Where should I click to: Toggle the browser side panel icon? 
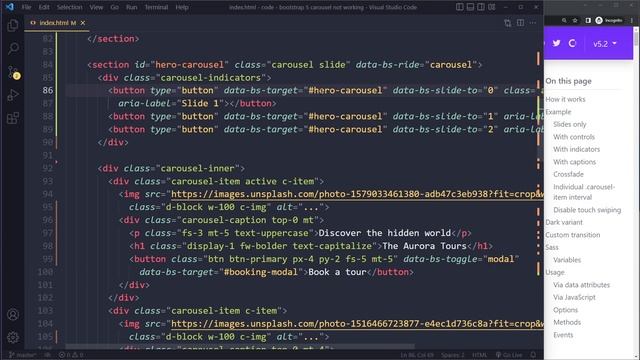[x=588, y=20]
